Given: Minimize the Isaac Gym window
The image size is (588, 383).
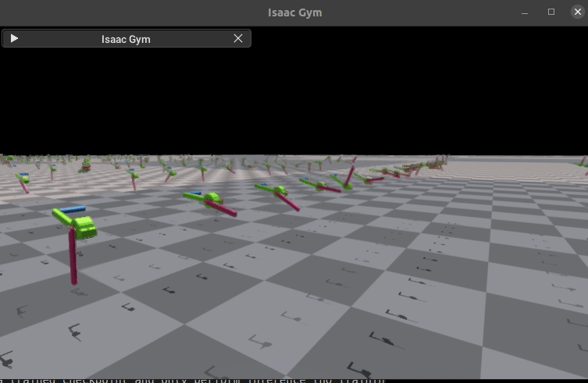Looking at the screenshot, I should (x=525, y=12).
